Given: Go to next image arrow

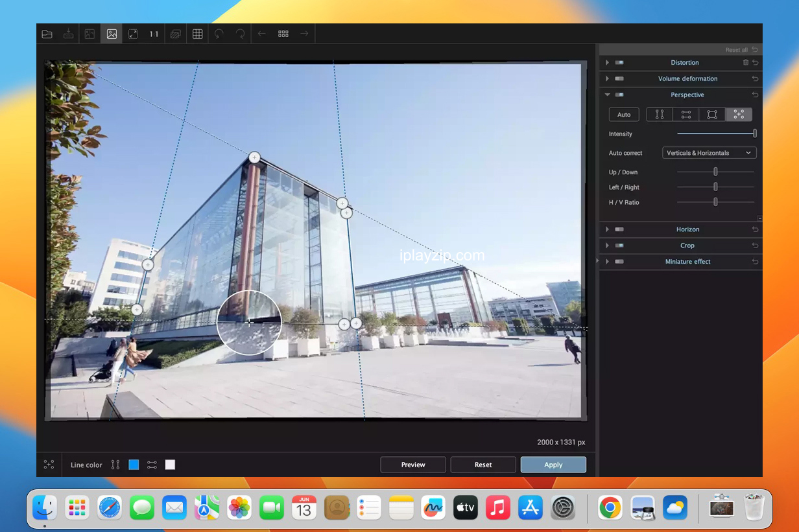Looking at the screenshot, I should (x=304, y=34).
